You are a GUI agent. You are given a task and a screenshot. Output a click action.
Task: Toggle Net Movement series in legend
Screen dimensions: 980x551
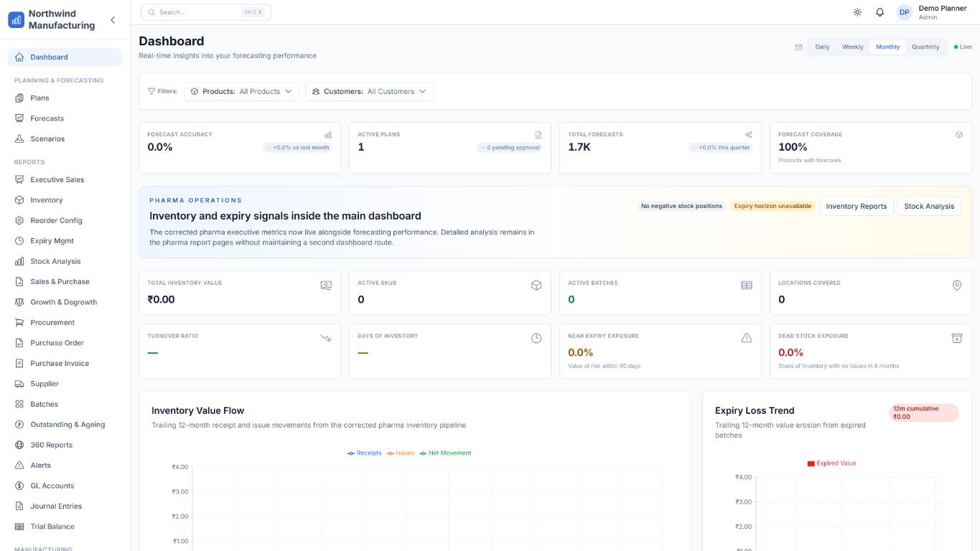point(446,453)
